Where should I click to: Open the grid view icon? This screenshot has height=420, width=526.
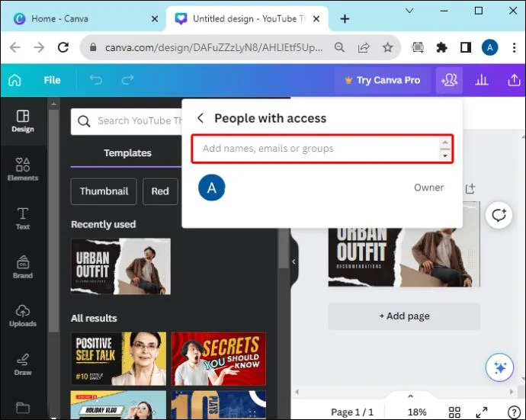tap(454, 412)
